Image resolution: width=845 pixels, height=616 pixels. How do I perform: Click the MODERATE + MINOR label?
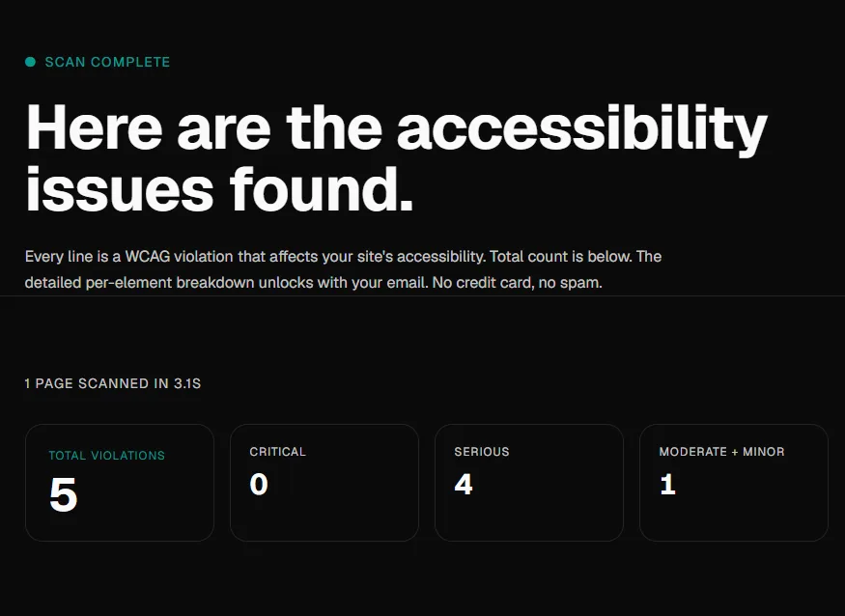click(721, 452)
